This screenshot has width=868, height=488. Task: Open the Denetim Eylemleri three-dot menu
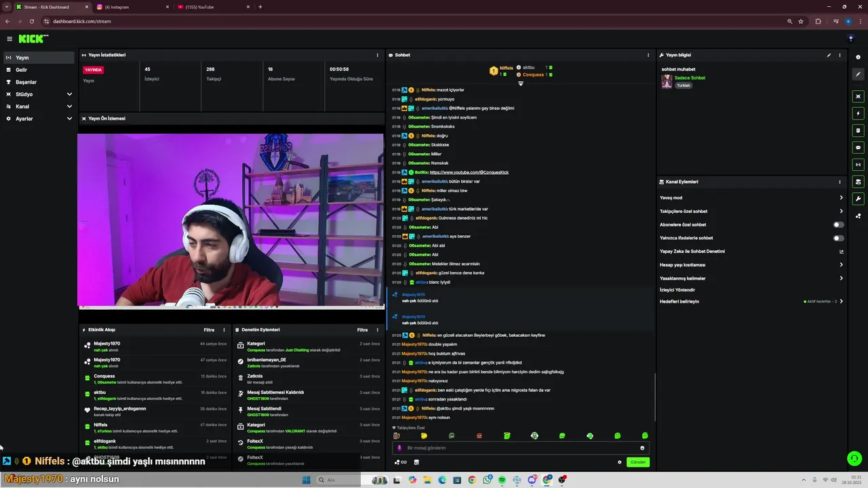pos(378,330)
